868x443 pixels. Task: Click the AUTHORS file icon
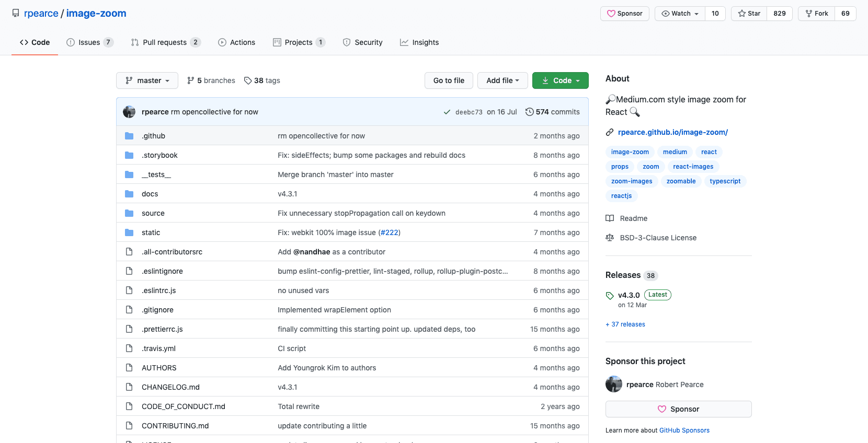coord(129,368)
